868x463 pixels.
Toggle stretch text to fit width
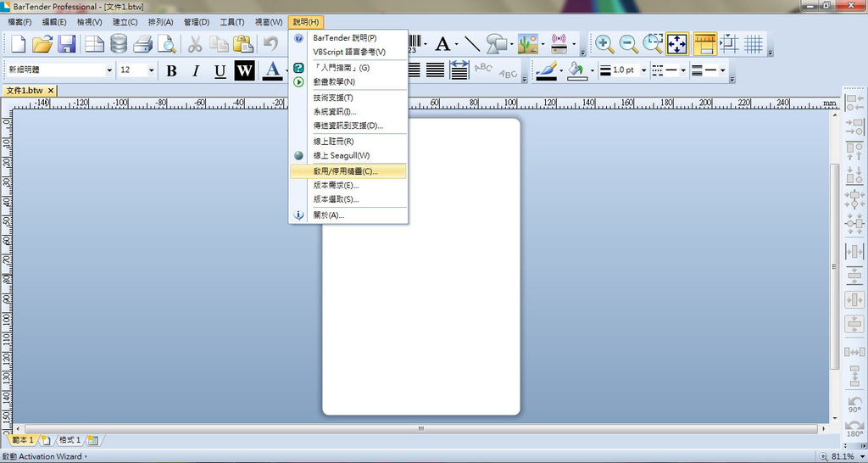tap(459, 70)
